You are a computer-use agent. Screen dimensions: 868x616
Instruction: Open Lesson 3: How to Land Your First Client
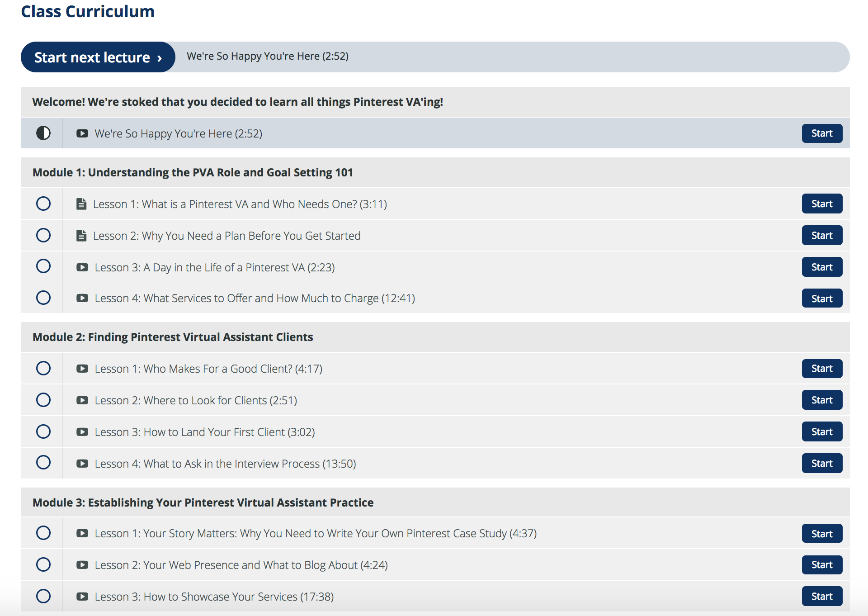(x=205, y=432)
